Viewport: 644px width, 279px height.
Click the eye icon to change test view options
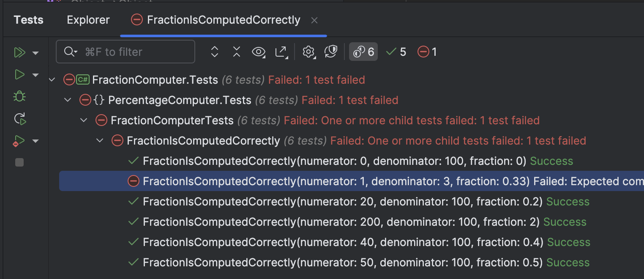coord(259,52)
